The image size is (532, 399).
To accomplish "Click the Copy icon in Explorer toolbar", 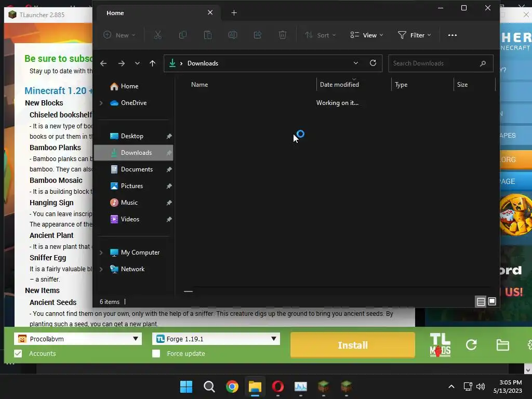I will [x=182, y=35].
